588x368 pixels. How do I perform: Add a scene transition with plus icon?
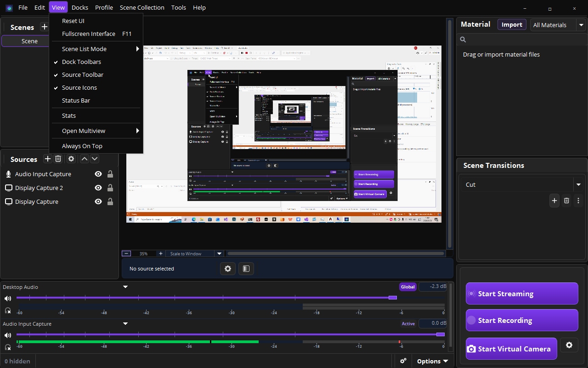click(554, 201)
